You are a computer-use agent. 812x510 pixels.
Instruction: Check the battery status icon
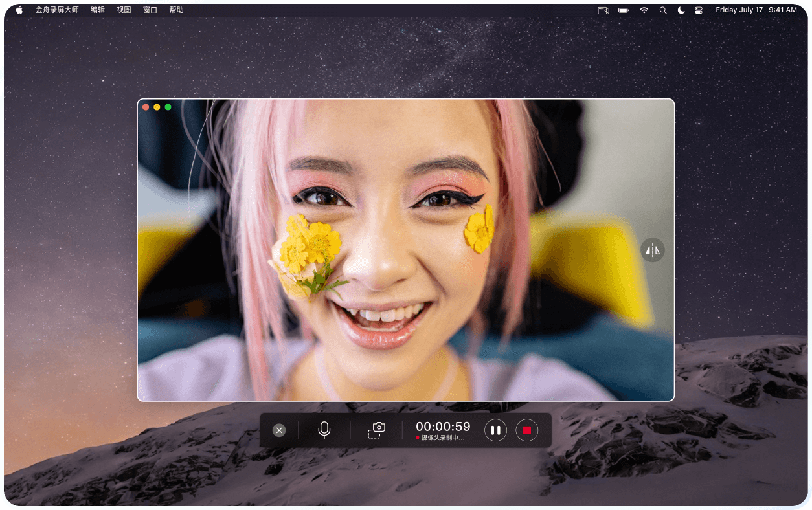point(624,10)
